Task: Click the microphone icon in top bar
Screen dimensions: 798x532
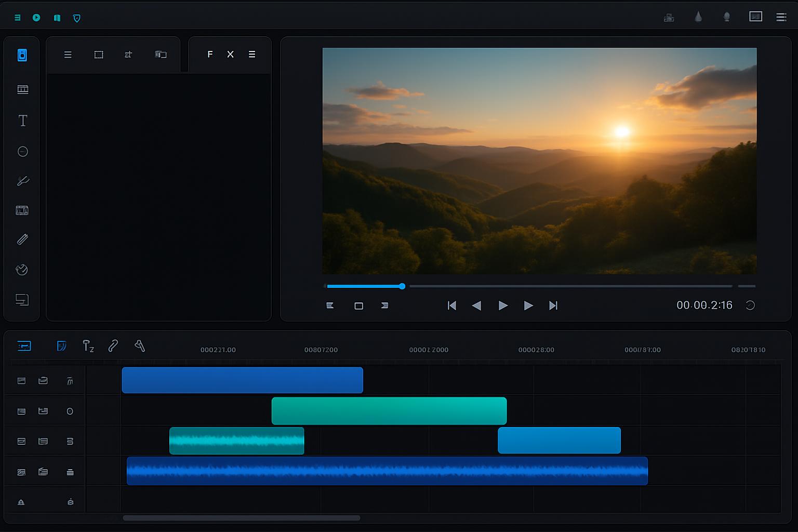Action: [727, 18]
